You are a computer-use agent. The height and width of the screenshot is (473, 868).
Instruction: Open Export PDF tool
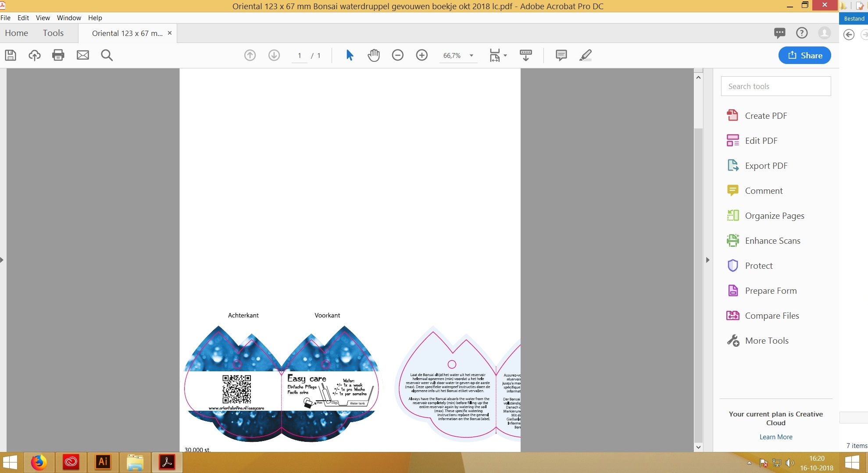coord(765,165)
